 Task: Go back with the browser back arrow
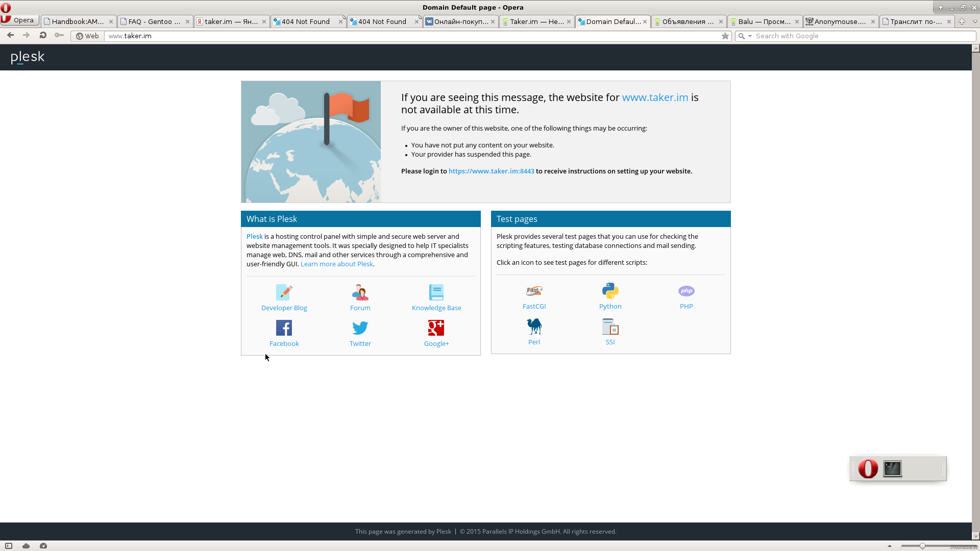pos(10,36)
